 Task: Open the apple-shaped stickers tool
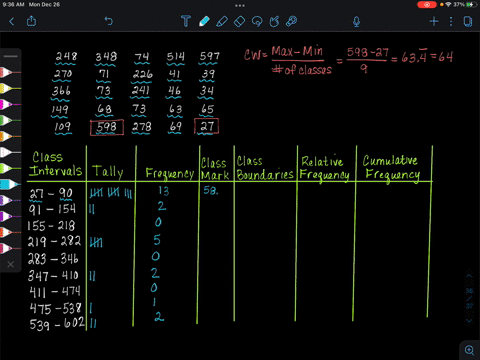[x=274, y=22]
